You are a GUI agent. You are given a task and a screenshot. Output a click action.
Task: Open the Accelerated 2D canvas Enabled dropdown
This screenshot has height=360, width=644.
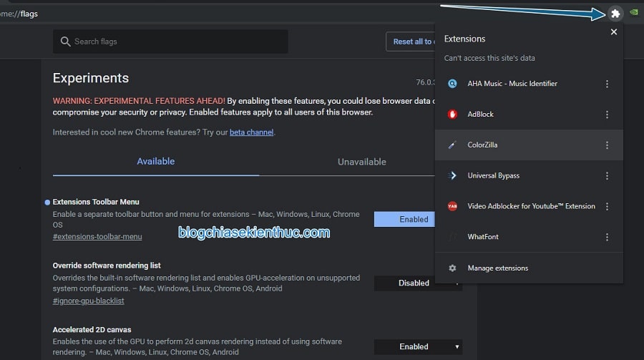(x=418, y=347)
